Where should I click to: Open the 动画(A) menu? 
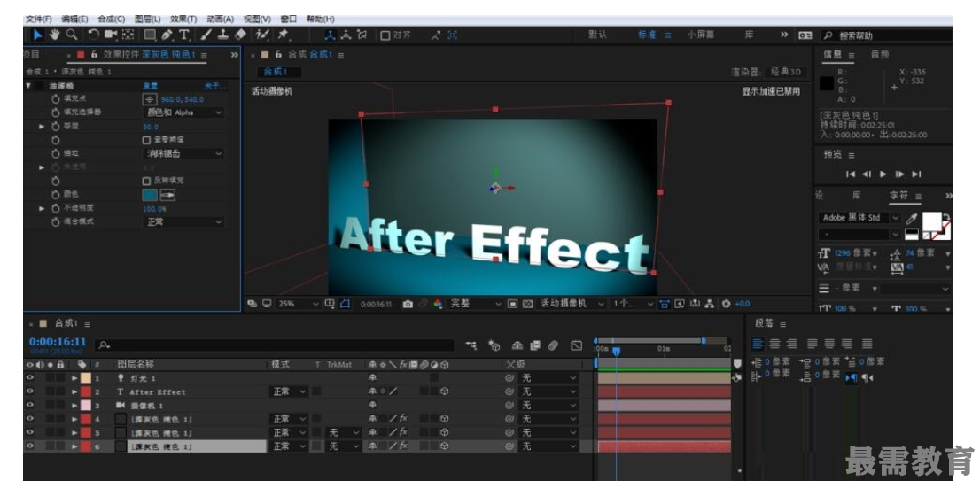coord(220,19)
